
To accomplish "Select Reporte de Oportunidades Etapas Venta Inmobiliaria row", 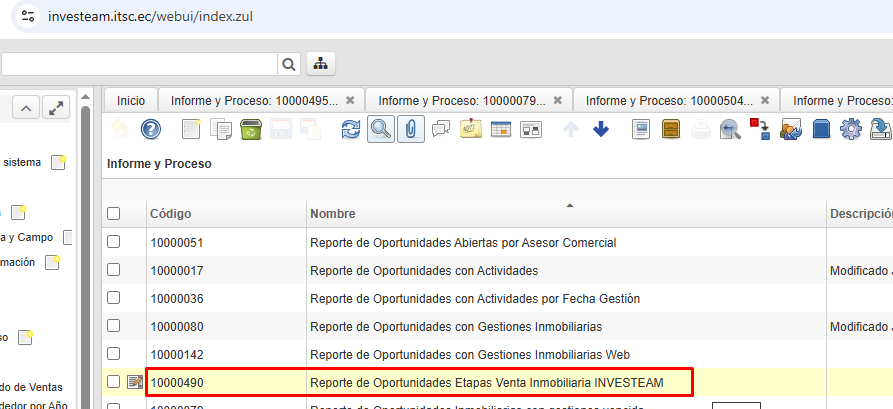I will 487,382.
